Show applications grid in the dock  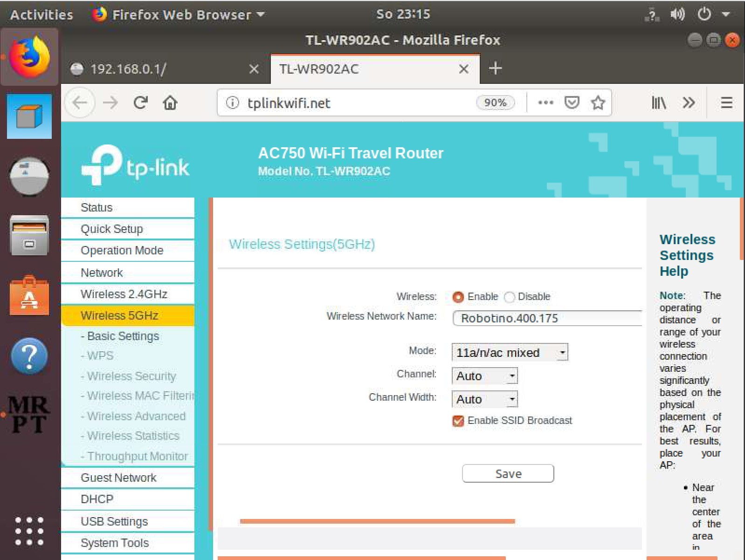[29, 531]
